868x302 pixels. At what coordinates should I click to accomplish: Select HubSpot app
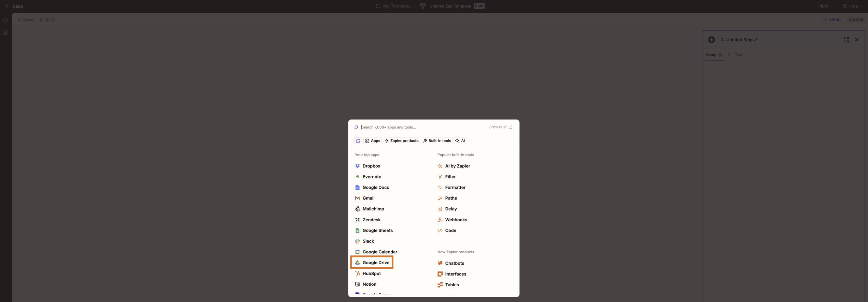click(x=368, y=273)
